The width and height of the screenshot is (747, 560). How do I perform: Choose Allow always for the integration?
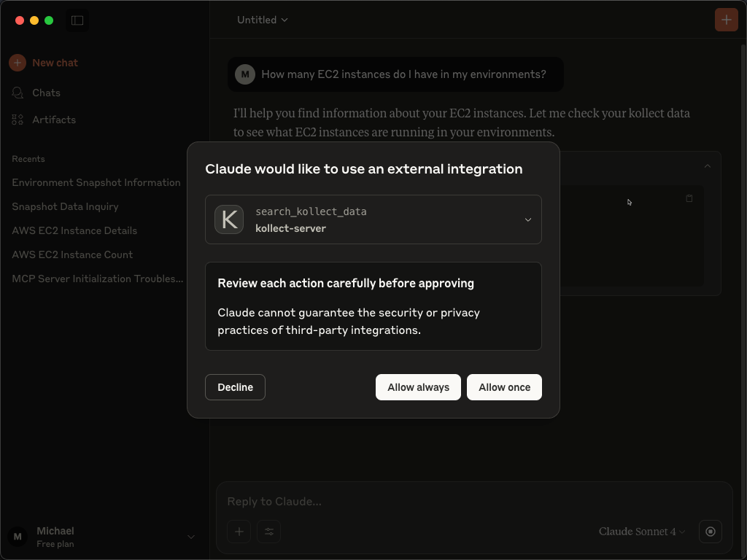[418, 387]
